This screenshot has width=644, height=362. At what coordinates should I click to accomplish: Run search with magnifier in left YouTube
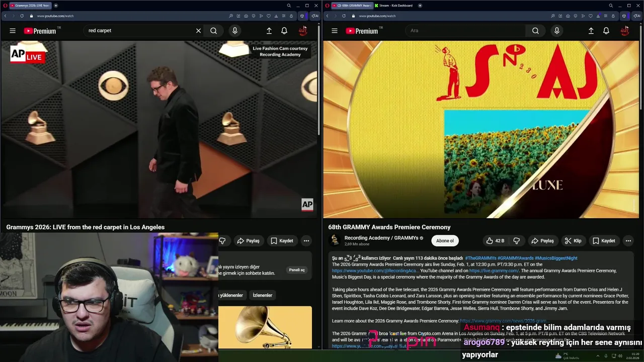(213, 31)
